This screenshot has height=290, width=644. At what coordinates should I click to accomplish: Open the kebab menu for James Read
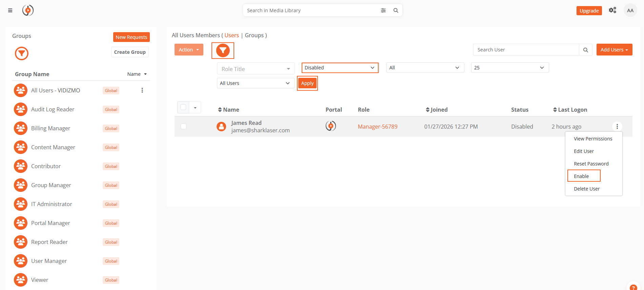[617, 126]
